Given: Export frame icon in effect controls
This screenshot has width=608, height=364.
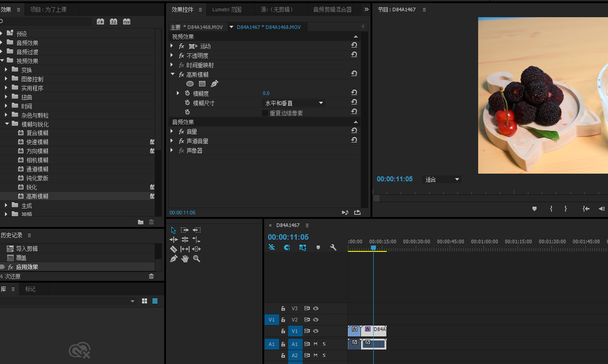Looking at the screenshot, I should (357, 213).
